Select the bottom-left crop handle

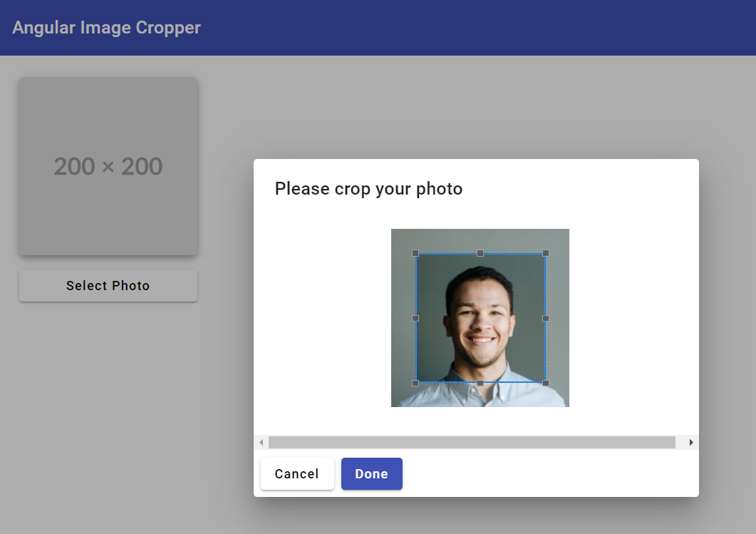click(x=415, y=383)
